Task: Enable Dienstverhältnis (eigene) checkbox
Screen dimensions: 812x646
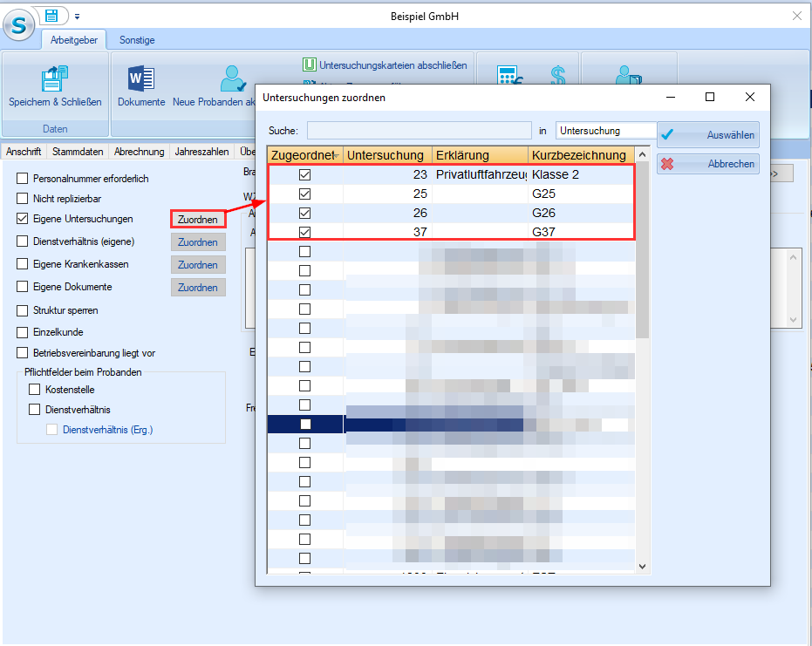Action: click(x=23, y=241)
